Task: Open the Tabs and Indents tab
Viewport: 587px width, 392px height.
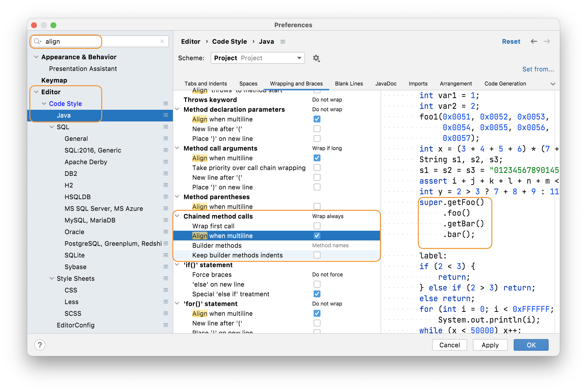Action: [x=205, y=84]
